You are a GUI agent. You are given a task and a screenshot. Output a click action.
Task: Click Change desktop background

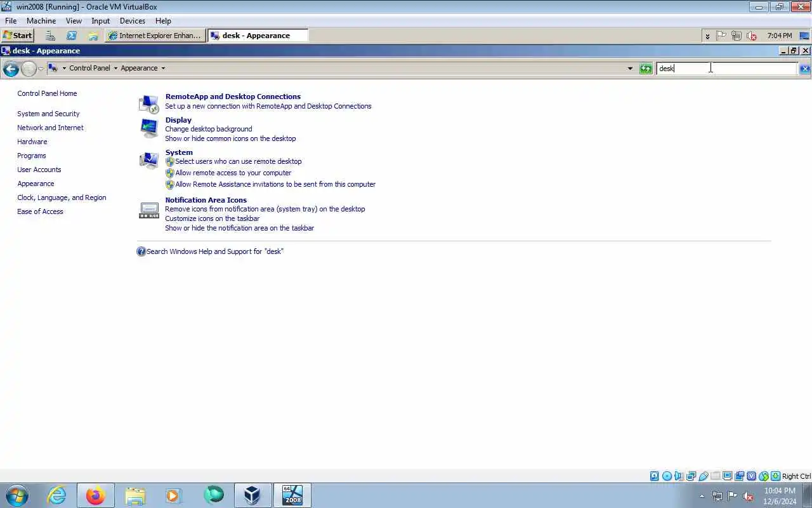(209, 129)
